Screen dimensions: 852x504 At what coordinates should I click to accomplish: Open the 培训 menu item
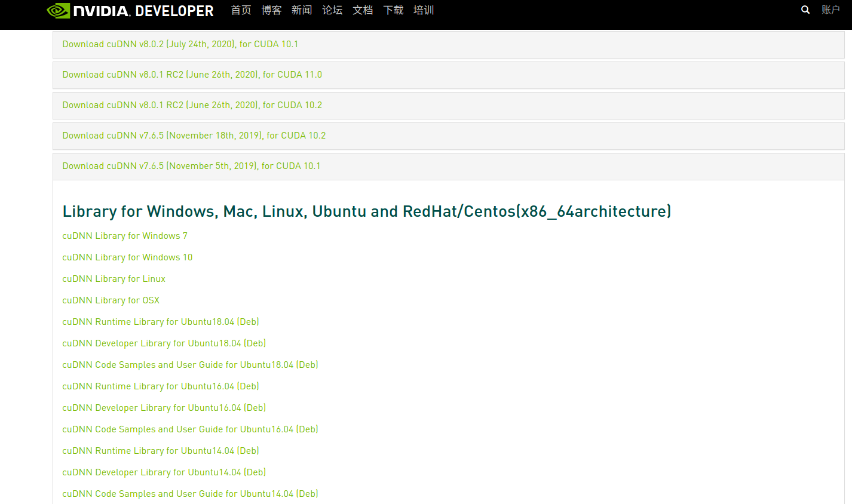[x=424, y=10]
